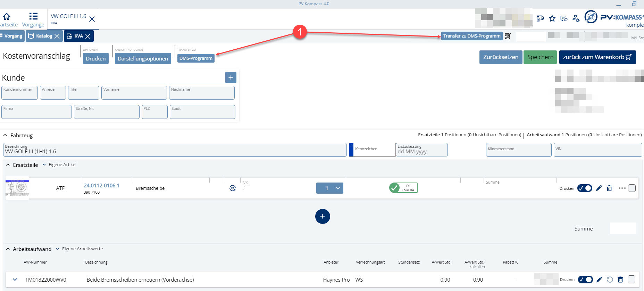Close the VW GOLF III 1.6 tab
The height and width of the screenshot is (291, 644).
(x=92, y=19)
